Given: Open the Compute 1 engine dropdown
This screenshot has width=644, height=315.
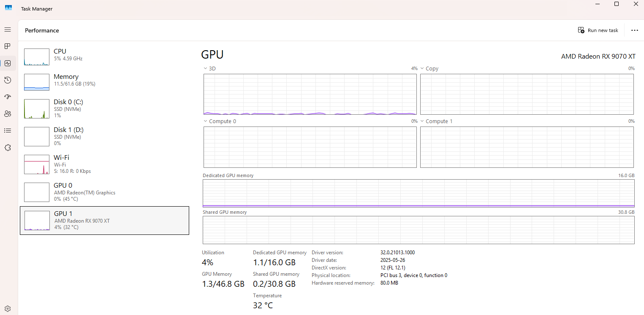Looking at the screenshot, I should tap(436, 121).
